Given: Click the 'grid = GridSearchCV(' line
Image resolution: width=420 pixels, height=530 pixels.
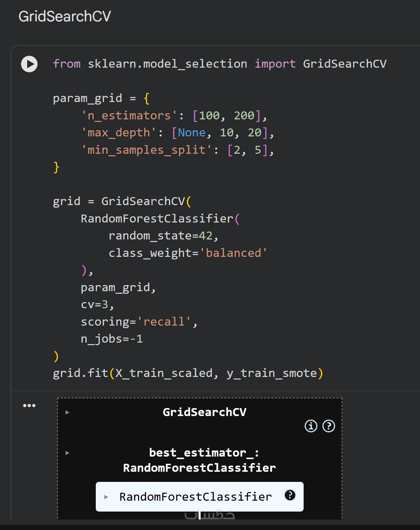Looking at the screenshot, I should [x=122, y=202].
